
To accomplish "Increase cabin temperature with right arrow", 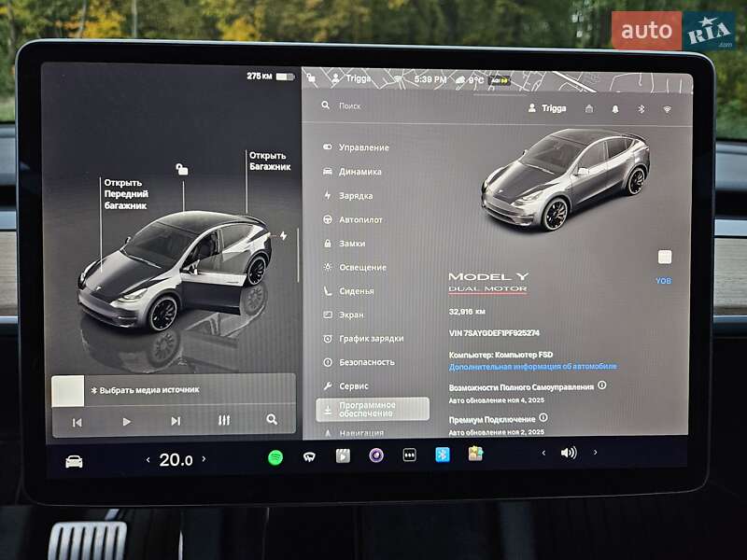I will pyautogui.click(x=204, y=459).
